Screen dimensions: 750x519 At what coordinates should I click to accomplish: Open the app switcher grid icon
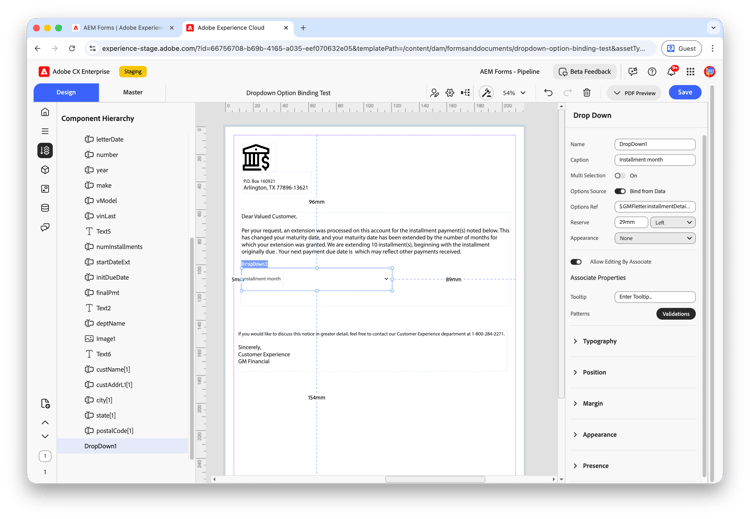(690, 72)
